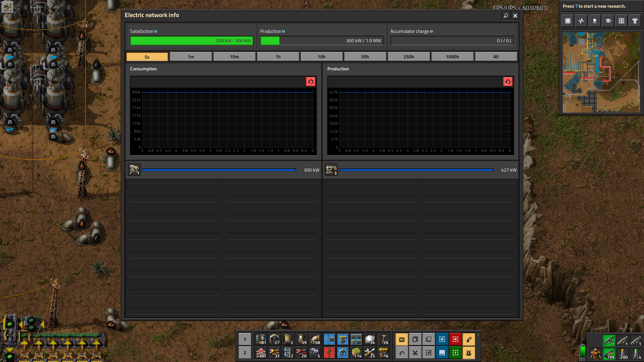Select the ammo magazine slot with 199

point(609,354)
